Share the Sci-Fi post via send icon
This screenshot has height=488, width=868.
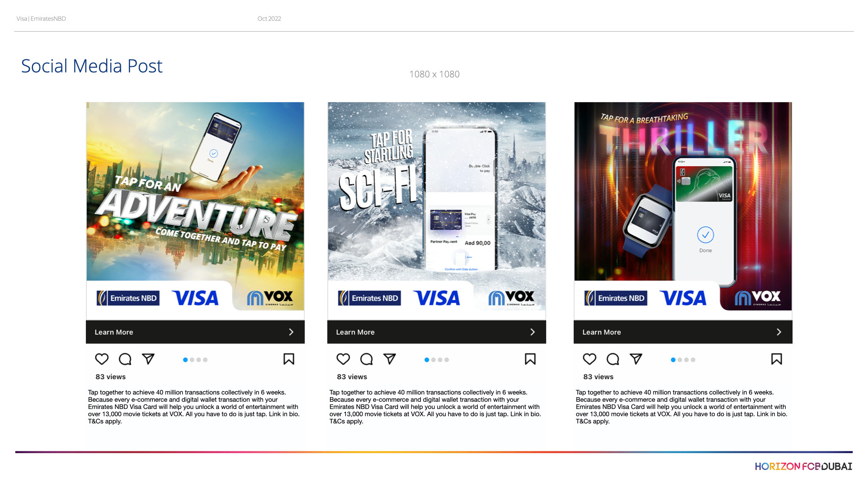click(x=390, y=359)
